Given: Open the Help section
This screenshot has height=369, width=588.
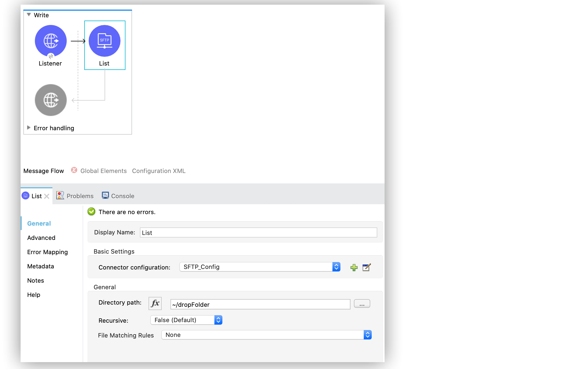Looking at the screenshot, I should 33,295.
